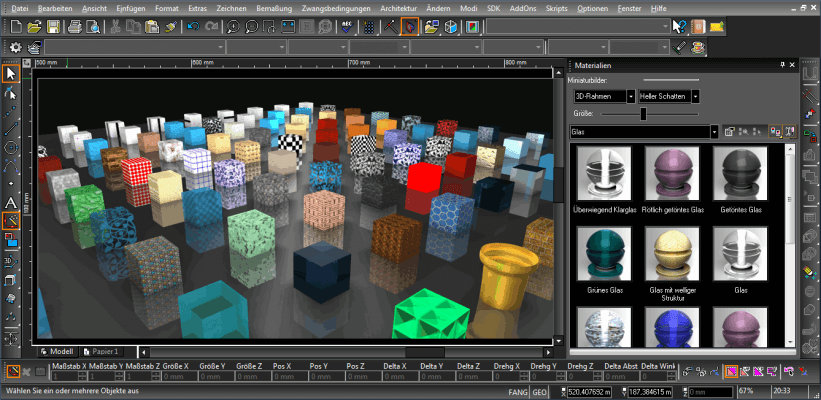Toggle highlighted material view mode icon
Viewport: 821px width, 400px height.
pos(774,132)
